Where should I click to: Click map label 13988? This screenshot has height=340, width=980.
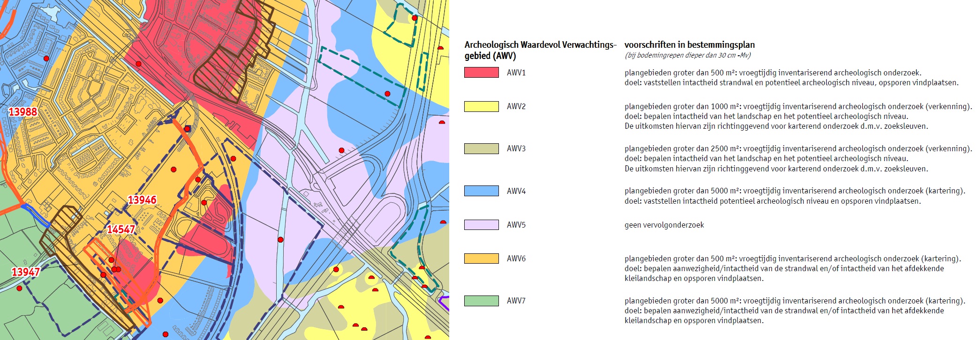pyautogui.click(x=23, y=111)
